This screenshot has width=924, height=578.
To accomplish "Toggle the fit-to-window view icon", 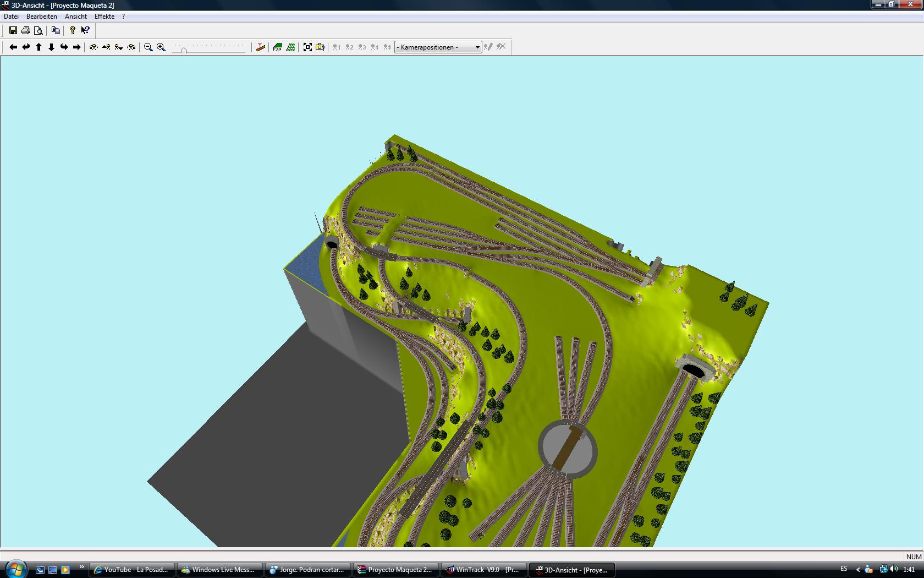I will click(x=307, y=47).
